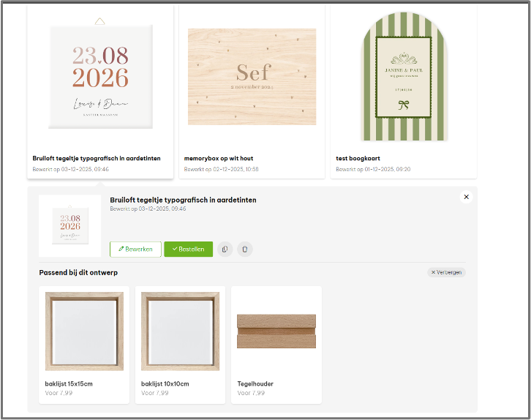Open the green striped boogkaart image
Screen dimensions: 531x420
click(403, 76)
